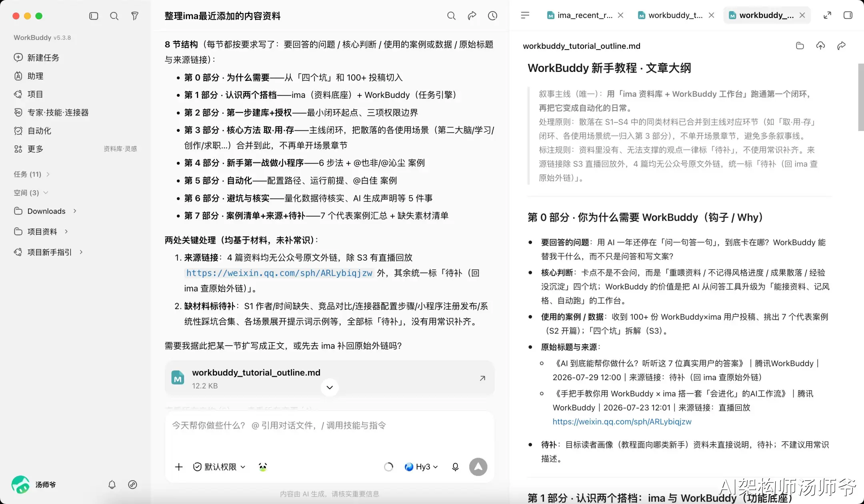This screenshot has height=504, width=864.
Task: Send the message with the arrow button
Action: click(478, 467)
